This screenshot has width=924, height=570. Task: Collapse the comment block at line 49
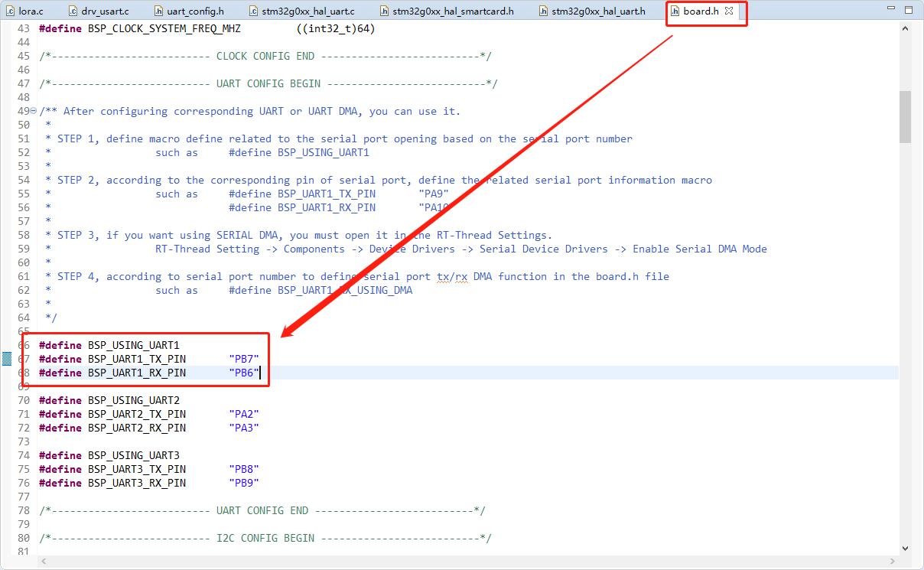click(x=33, y=111)
